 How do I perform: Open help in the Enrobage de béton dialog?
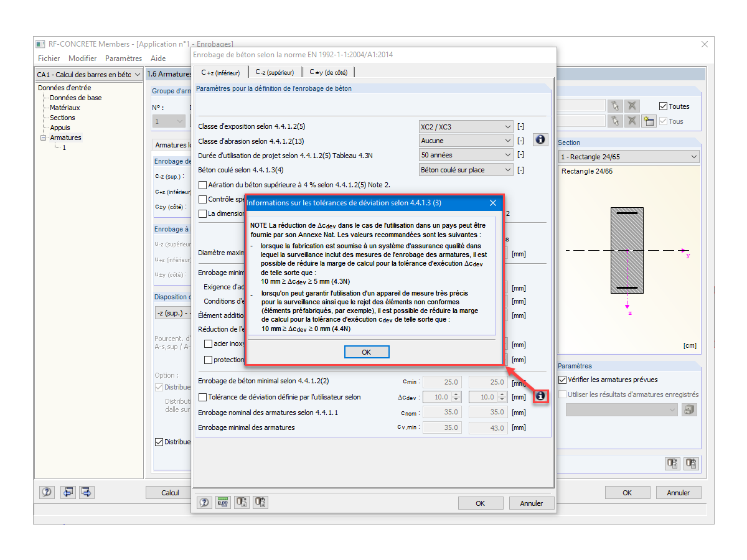[x=204, y=502]
